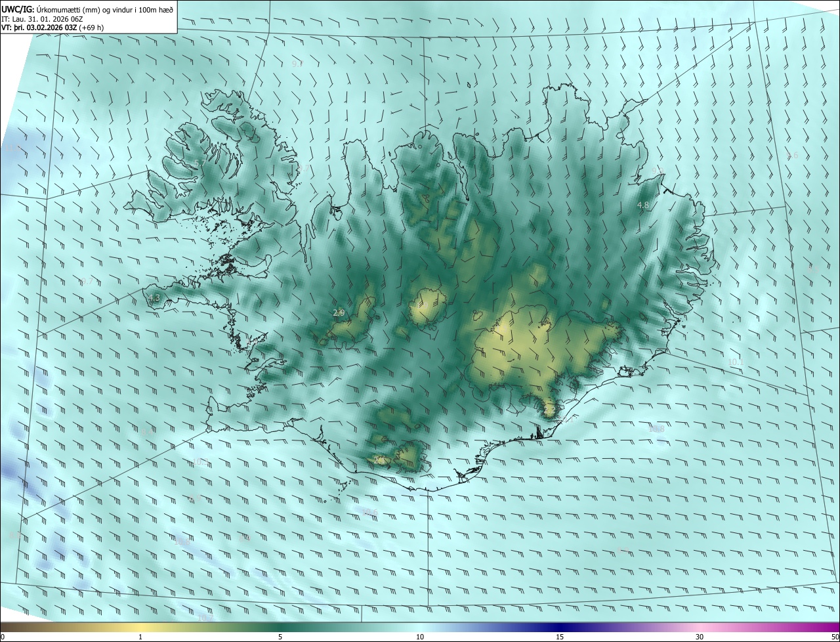This screenshot has height=642, width=840.
Task: Click the valid time line "VT: Þri. 03.02.2026 03Z"
Action: (39, 28)
